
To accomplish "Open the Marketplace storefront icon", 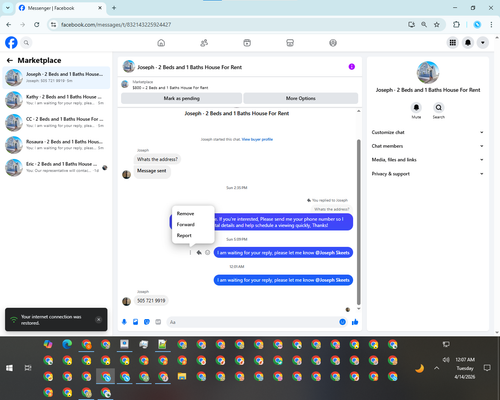I will point(290,43).
